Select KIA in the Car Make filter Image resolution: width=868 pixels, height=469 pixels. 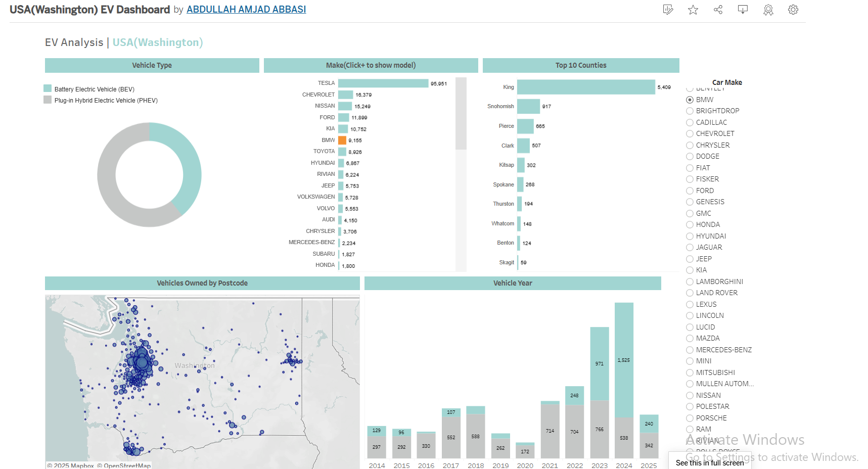[690, 270]
